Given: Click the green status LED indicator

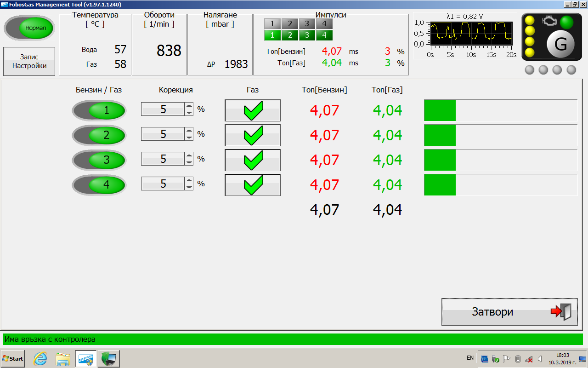Looking at the screenshot, I should point(566,22).
